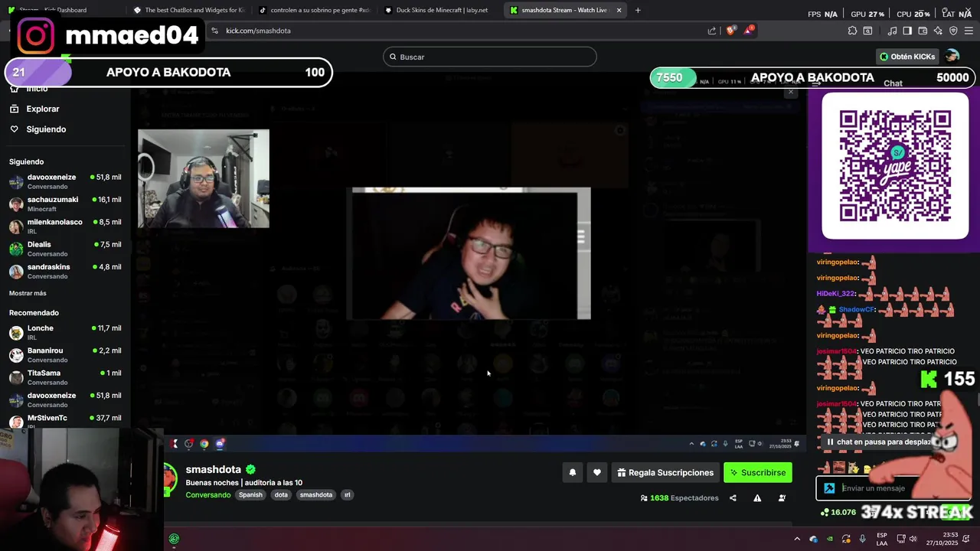
Task: Click the smashdota verified badge
Action: (x=250, y=469)
